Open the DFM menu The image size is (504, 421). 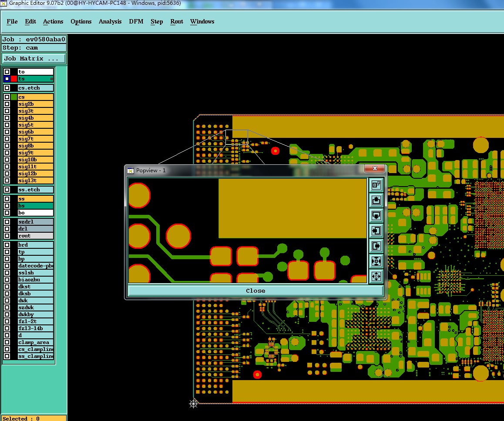[x=136, y=22]
